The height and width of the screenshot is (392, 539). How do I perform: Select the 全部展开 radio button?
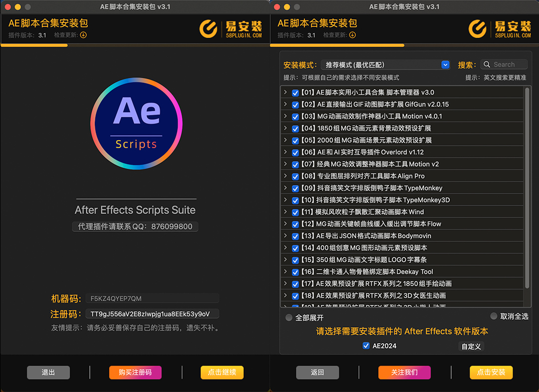click(289, 318)
